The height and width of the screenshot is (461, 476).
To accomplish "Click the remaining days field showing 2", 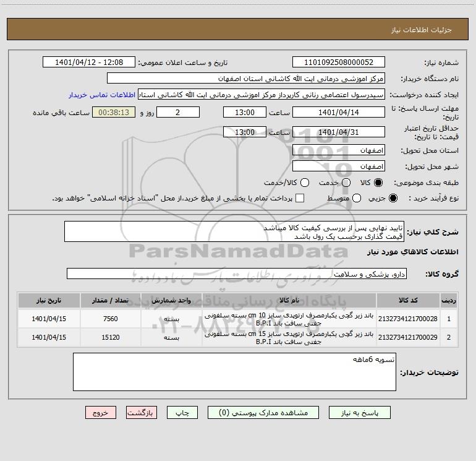I will 178,112.
